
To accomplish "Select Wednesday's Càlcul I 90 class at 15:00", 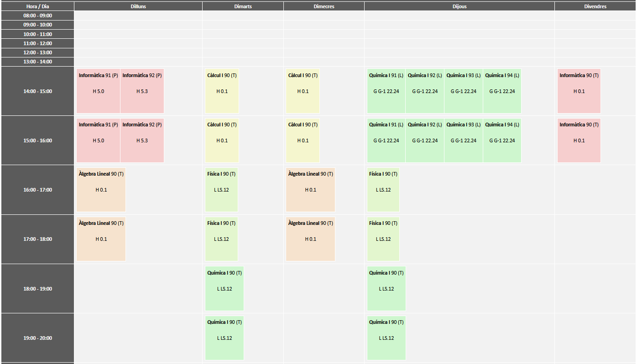I will click(303, 140).
